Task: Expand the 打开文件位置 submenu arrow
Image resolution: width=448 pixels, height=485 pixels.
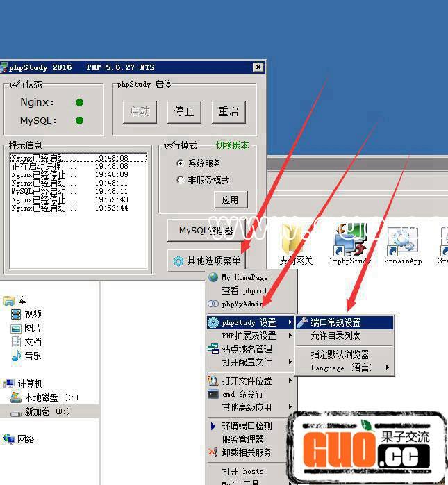Action: point(290,381)
